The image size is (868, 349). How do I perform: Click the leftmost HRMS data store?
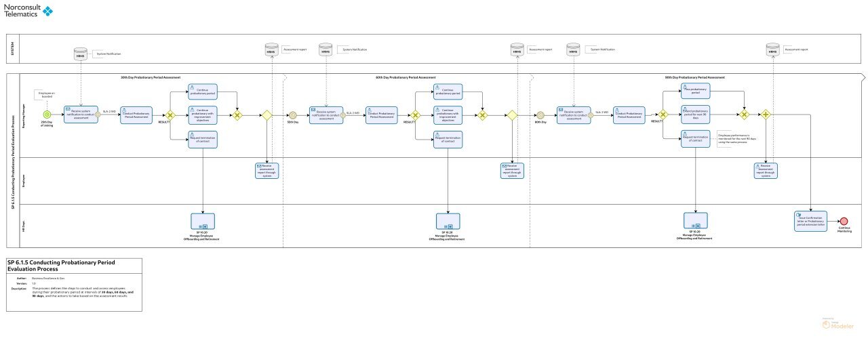(x=81, y=53)
